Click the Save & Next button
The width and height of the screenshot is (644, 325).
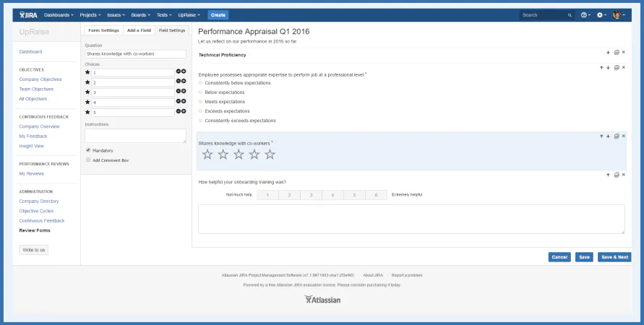614,257
